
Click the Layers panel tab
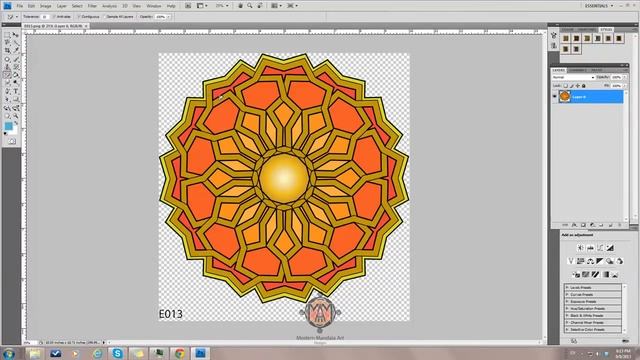pos(558,70)
